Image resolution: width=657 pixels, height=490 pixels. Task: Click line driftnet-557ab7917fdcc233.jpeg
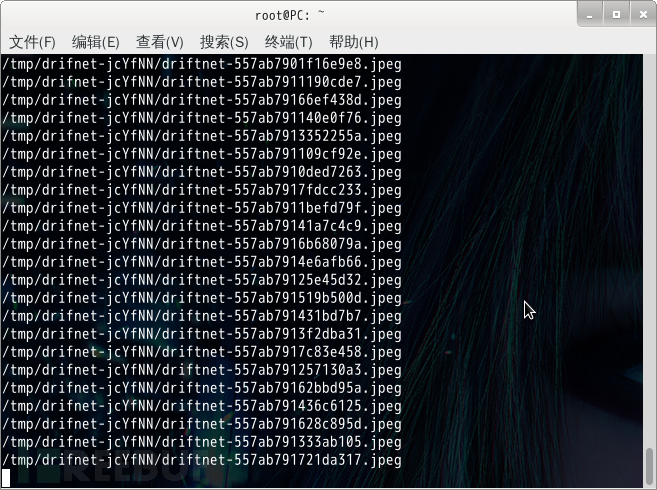pyautogui.click(x=202, y=190)
